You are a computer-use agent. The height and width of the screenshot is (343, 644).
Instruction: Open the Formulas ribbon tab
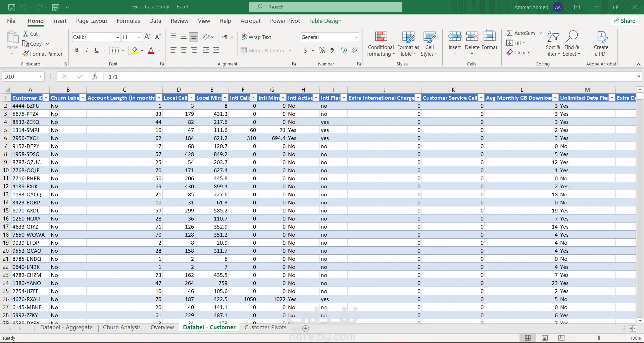tap(128, 21)
